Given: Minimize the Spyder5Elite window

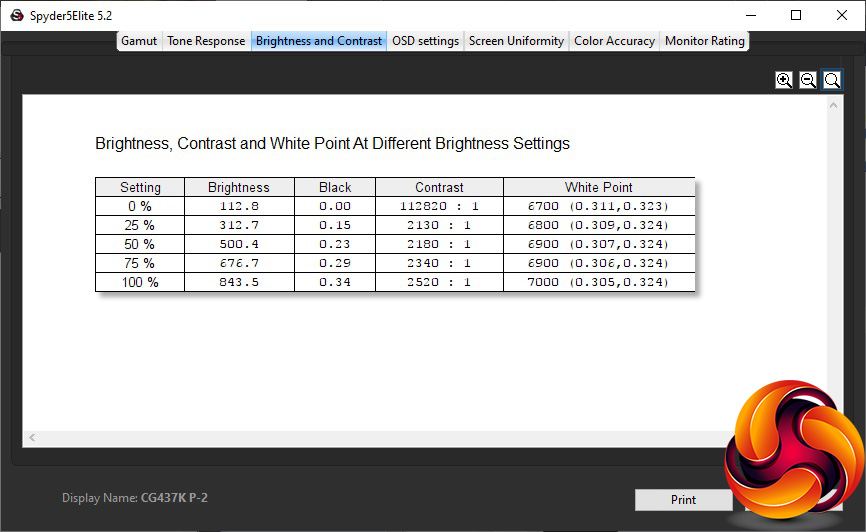Looking at the screenshot, I should [x=750, y=15].
